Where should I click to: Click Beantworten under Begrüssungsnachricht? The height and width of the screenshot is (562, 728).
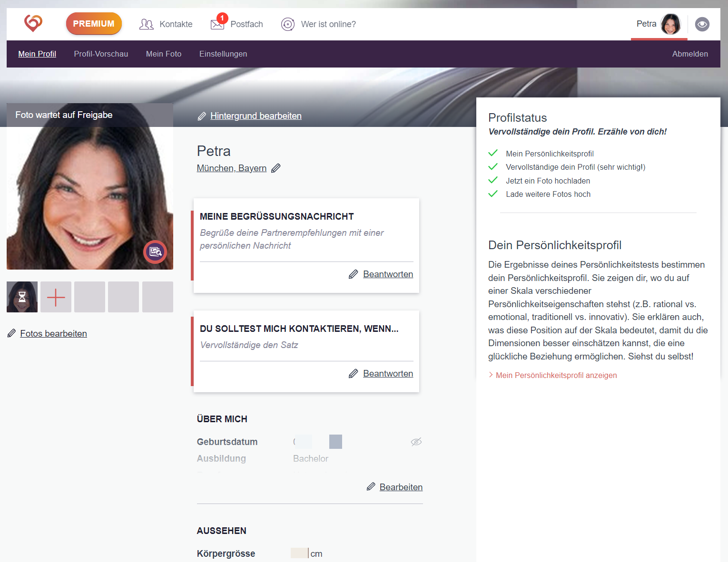388,274
